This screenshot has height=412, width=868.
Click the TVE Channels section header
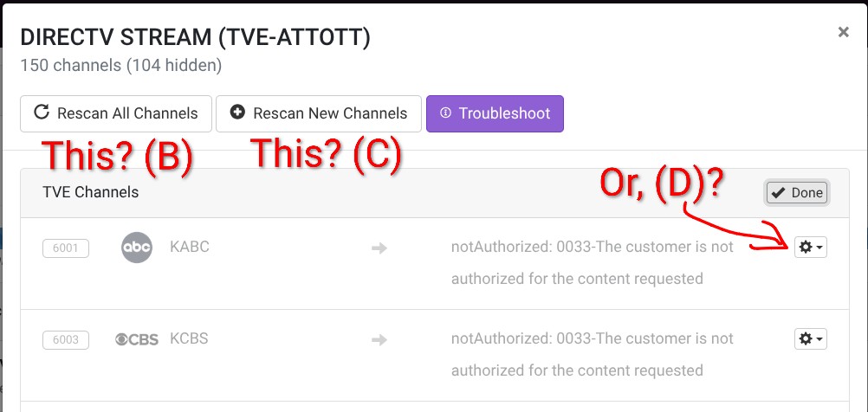click(x=90, y=192)
